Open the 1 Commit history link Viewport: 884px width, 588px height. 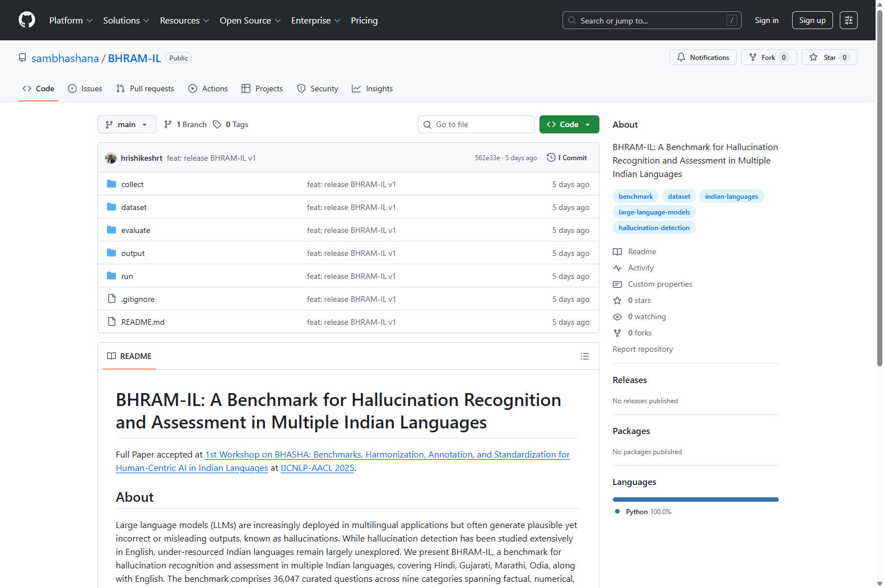(x=567, y=158)
